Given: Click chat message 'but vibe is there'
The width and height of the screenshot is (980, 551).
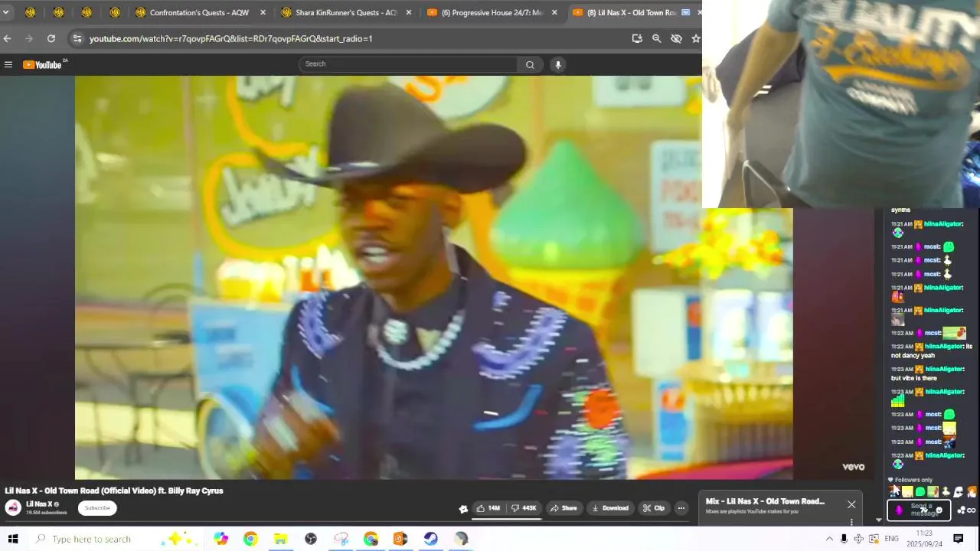Looking at the screenshot, I should 913,378.
